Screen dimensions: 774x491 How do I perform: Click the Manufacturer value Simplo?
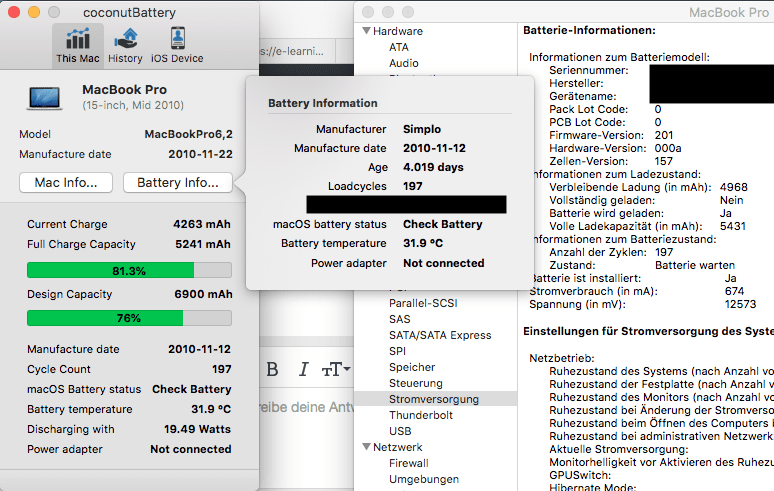click(422, 129)
